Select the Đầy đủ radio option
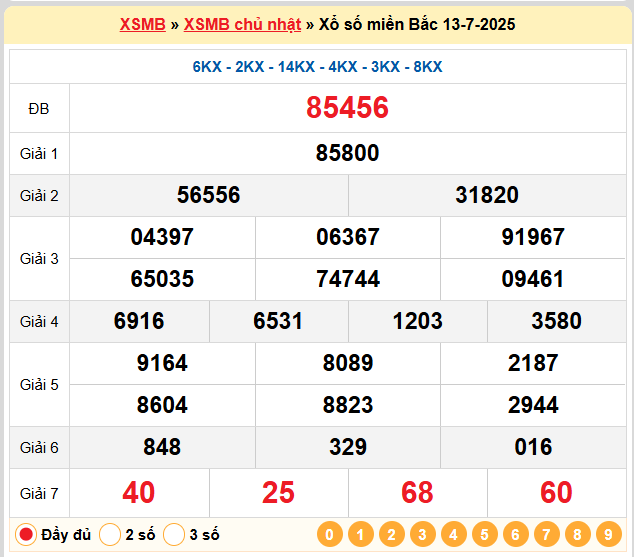Screen dimensions: 634x557 coord(26,534)
